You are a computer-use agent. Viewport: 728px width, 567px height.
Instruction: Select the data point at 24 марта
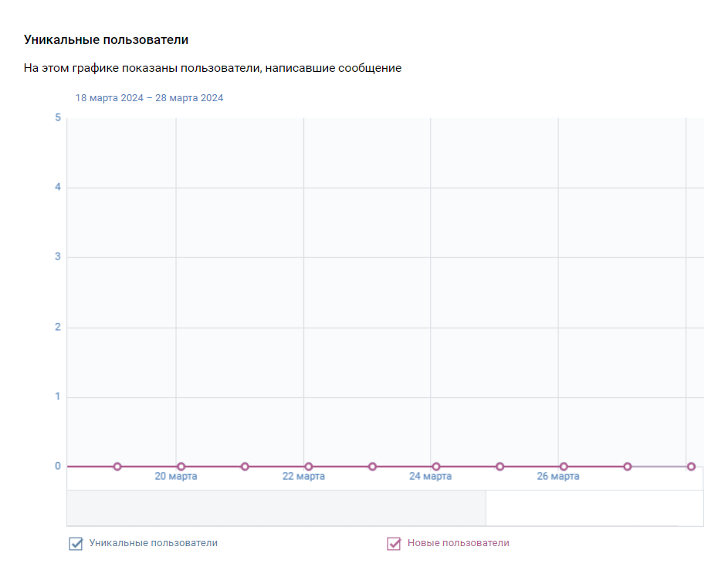(x=436, y=467)
